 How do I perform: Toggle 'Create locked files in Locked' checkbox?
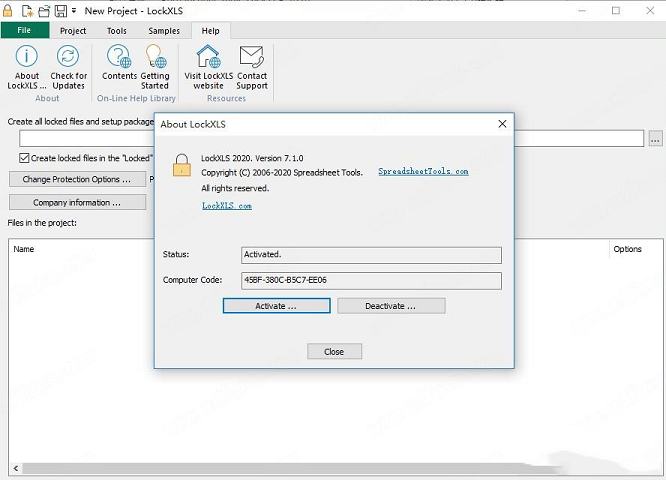[25, 158]
